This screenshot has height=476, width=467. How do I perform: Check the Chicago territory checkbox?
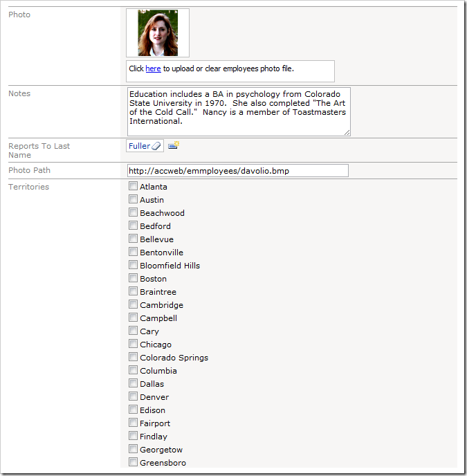(x=133, y=344)
